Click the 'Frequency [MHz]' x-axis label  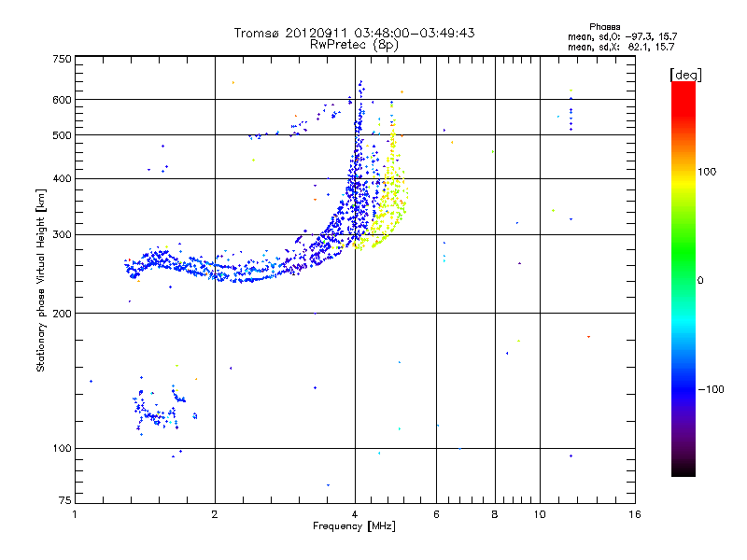point(354,526)
